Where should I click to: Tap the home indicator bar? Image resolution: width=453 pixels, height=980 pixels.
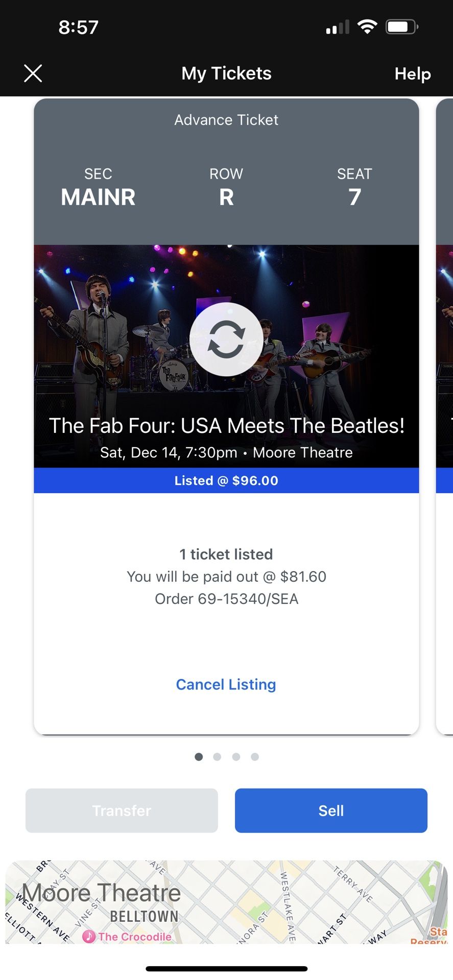(226, 968)
